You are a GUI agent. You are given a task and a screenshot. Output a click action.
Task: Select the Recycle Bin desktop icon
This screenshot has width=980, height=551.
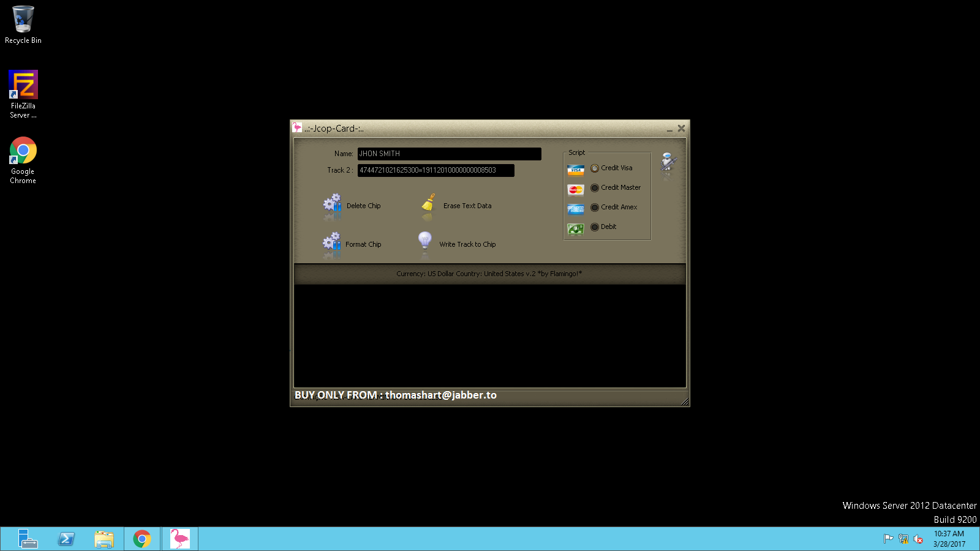[x=23, y=25]
